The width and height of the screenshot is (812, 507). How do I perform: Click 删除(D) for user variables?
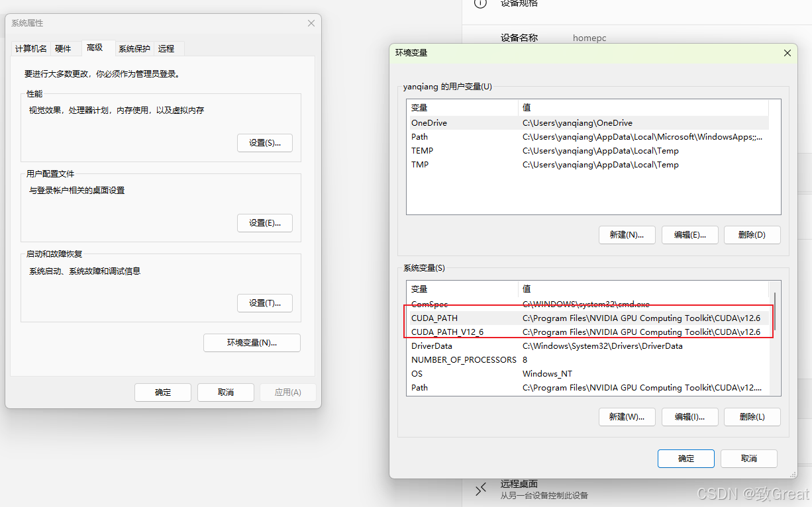point(752,235)
